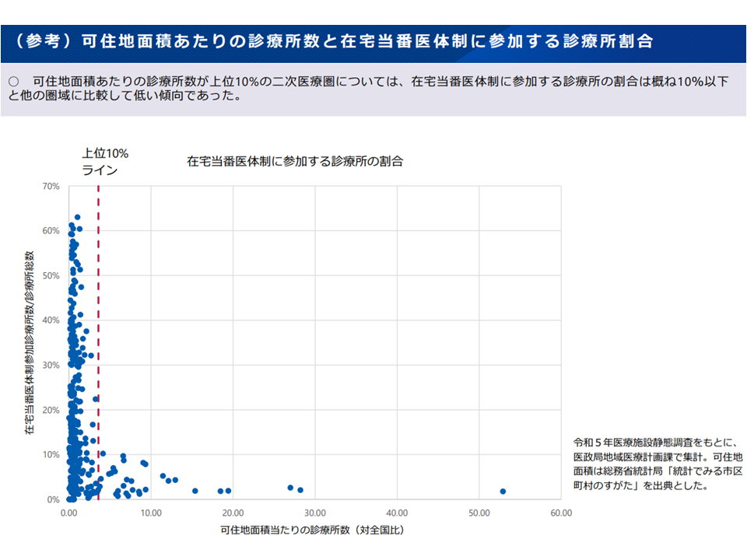Click the 上位10% ライン label
The width and height of the screenshot is (747, 560).
[104, 162]
